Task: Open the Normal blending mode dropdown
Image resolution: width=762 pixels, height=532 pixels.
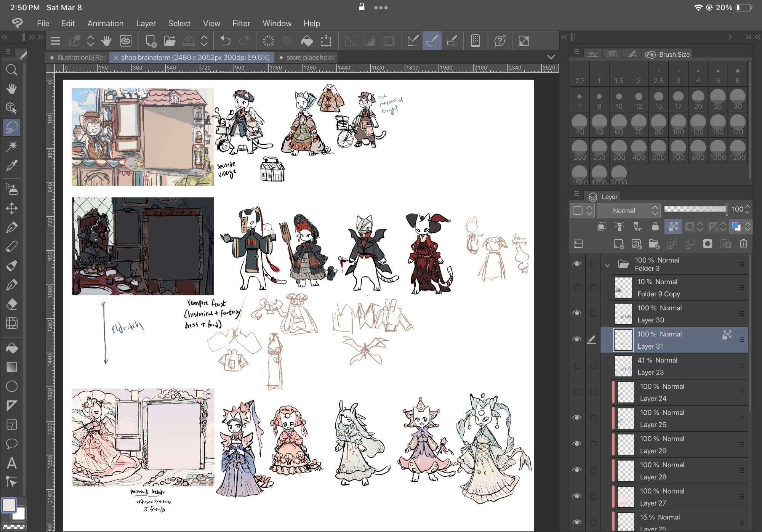Action: point(628,210)
